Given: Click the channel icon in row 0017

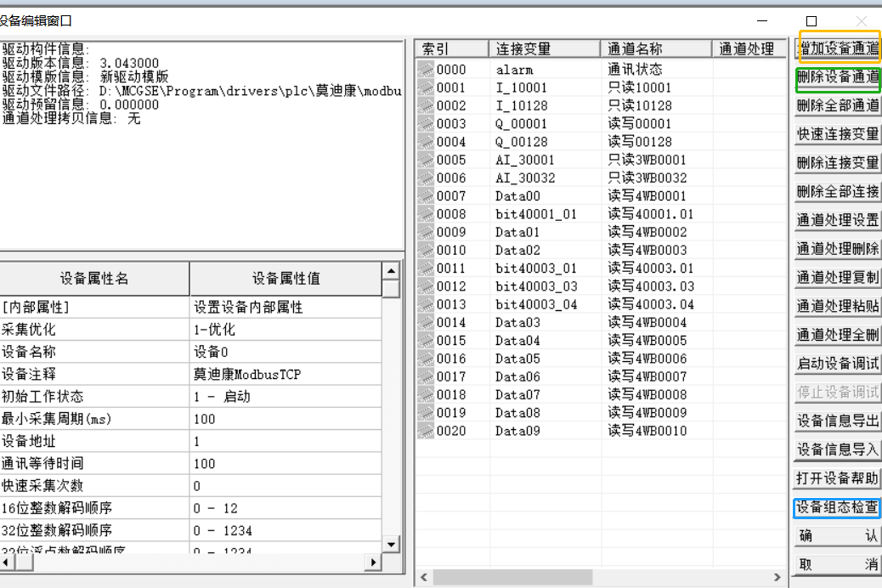Looking at the screenshot, I should (425, 376).
